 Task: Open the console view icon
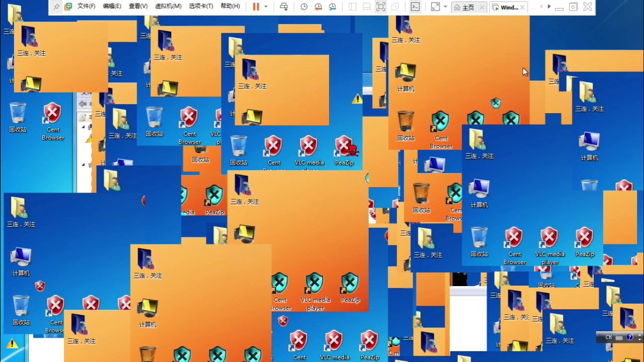(415, 7)
